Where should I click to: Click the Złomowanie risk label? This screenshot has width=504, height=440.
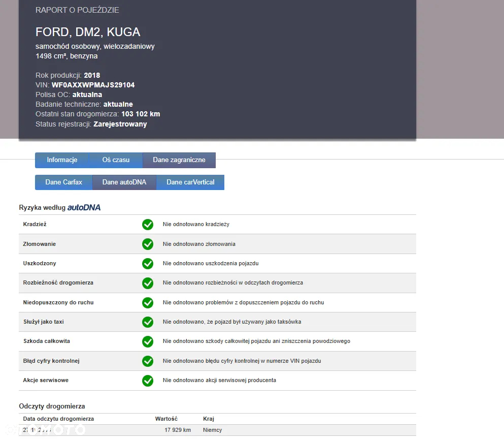click(39, 244)
